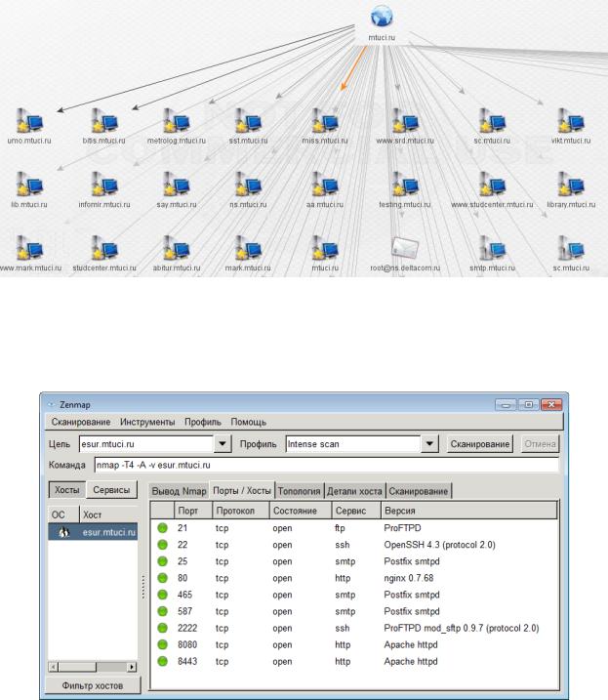Select the umo.mtuci.ru host icon
The height and width of the screenshot is (700, 608).
29,121
